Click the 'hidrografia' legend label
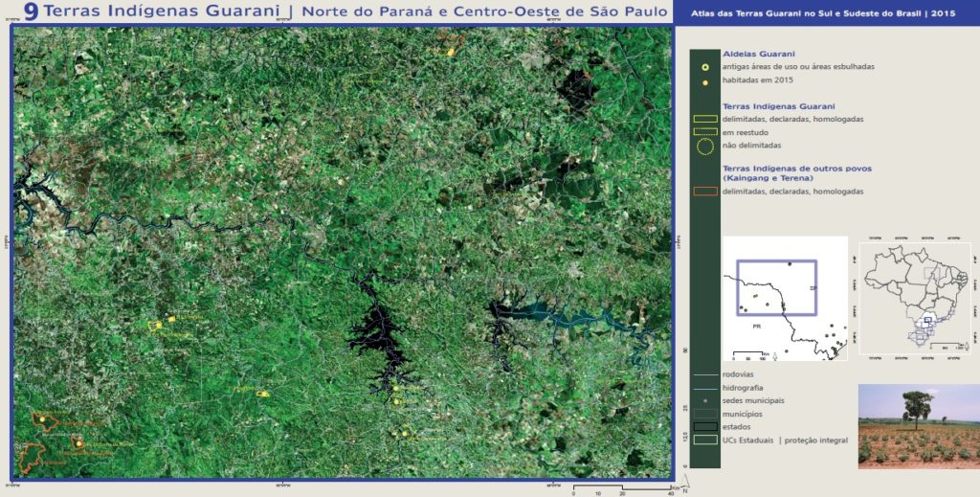 tap(742, 388)
